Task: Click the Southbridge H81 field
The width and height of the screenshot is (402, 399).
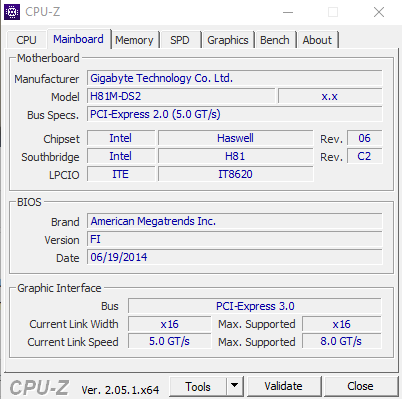Action: 235,156
